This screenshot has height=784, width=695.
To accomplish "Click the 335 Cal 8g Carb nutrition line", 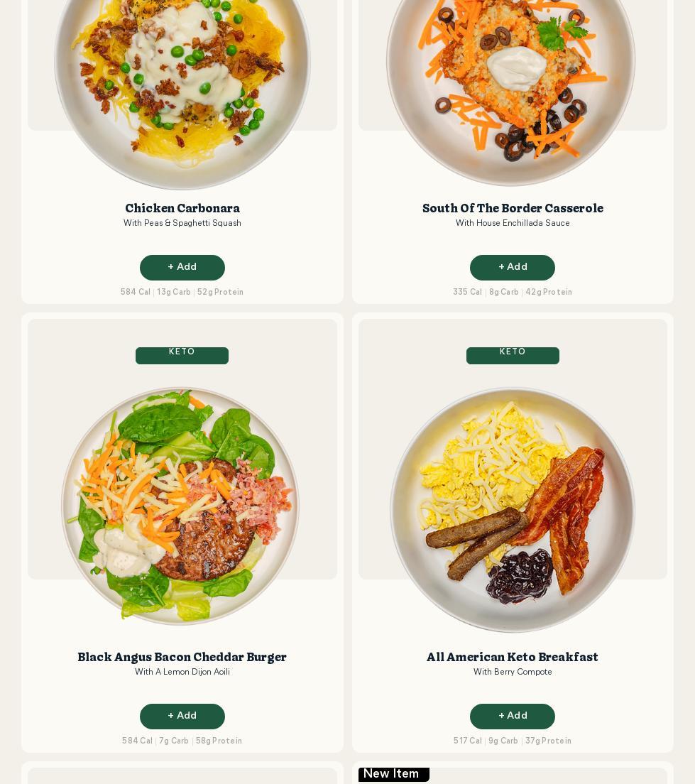I will pyautogui.click(x=513, y=292).
